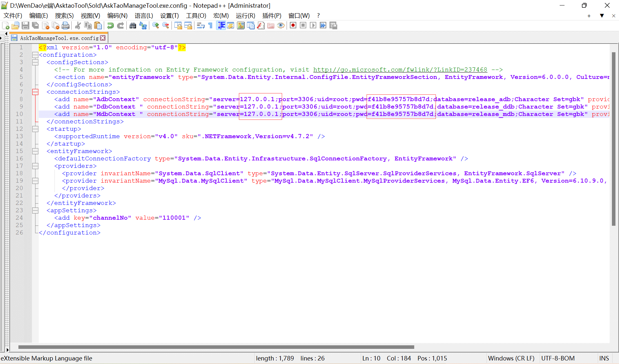Open the 编码(N) encoding menu
The image size is (619, 364).
coord(117,15)
